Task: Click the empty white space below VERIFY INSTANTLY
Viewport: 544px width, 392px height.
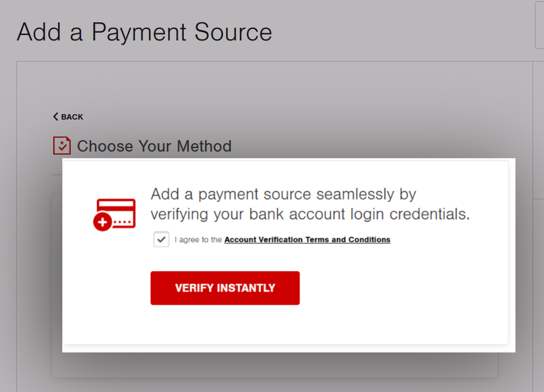Action: pyautogui.click(x=285, y=326)
